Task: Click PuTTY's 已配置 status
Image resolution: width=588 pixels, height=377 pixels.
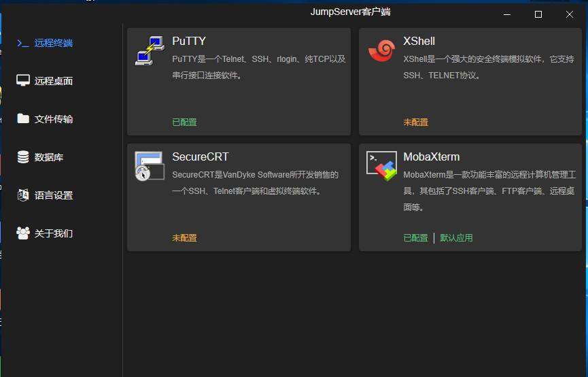Action: [184, 122]
